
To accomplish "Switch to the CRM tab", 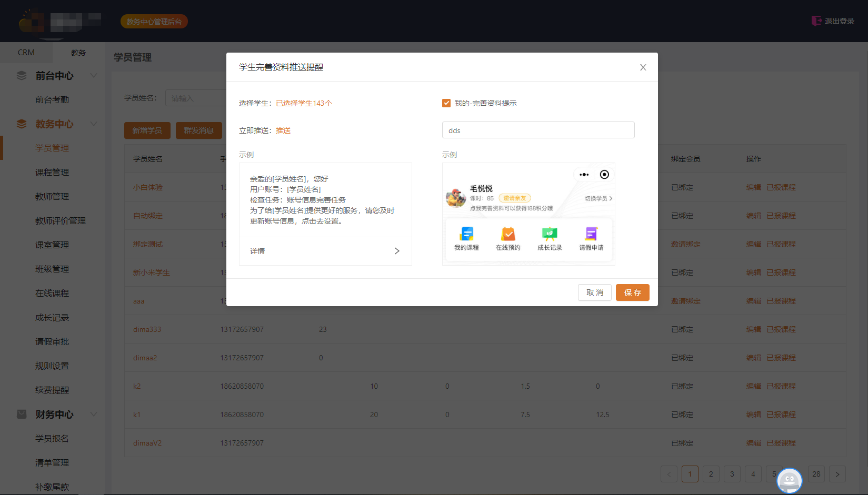I will [26, 53].
